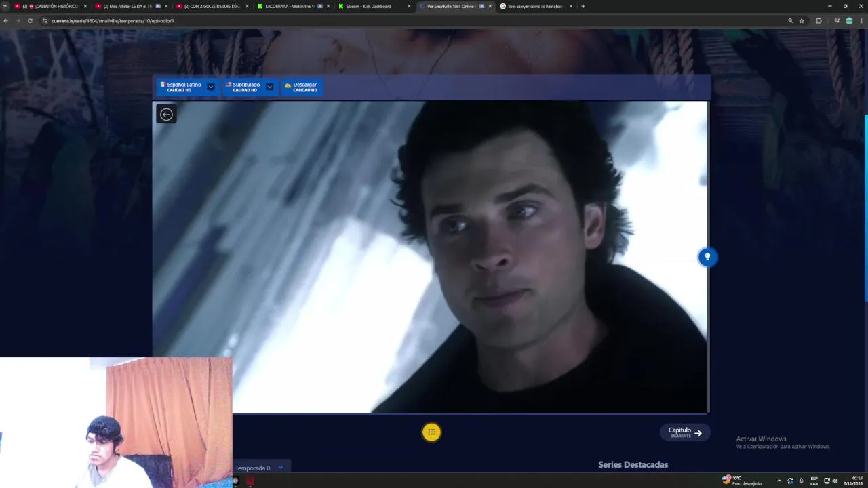Click inside the Smallville video frame
This screenshot has width=868, height=488.
pos(431,258)
